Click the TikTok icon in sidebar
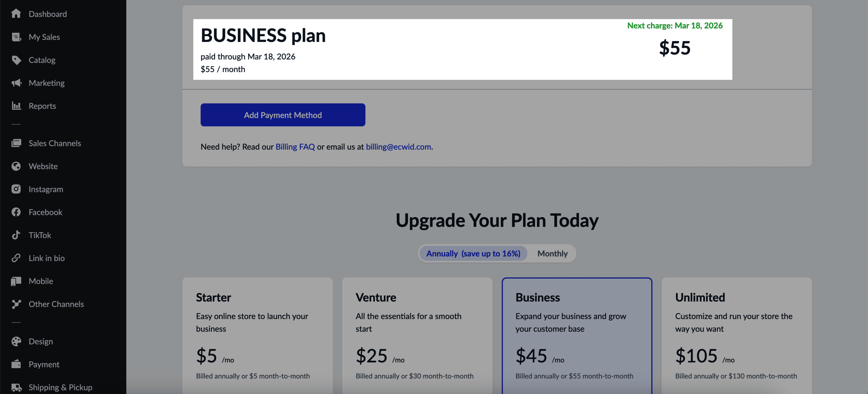Viewport: 868px width, 394px height. [16, 235]
